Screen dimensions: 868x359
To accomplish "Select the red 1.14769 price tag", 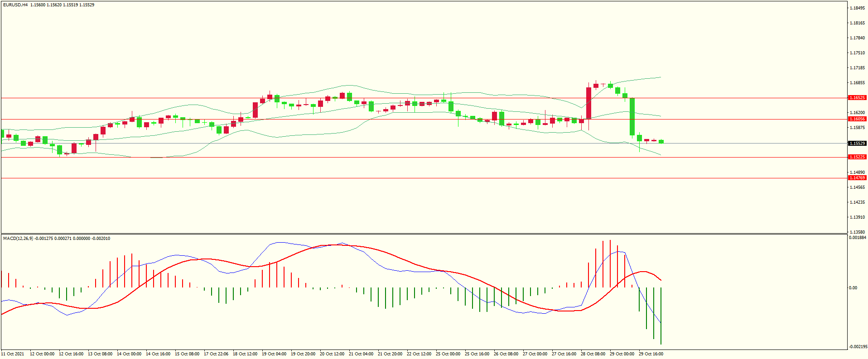I will pos(857,178).
